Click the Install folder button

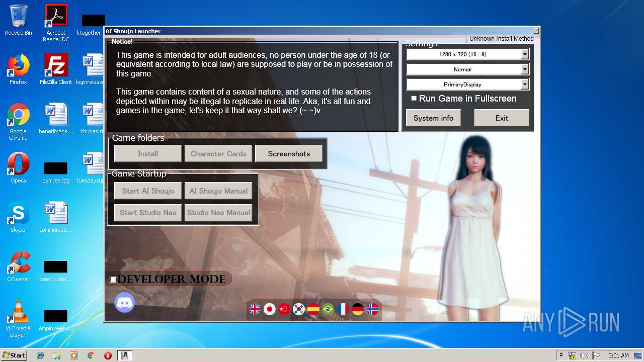pyautogui.click(x=148, y=154)
